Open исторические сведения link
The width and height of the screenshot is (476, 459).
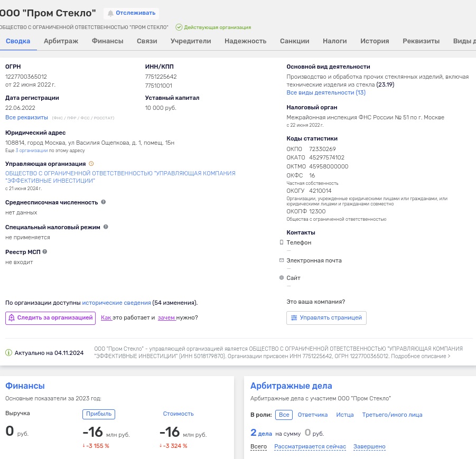[x=116, y=303]
